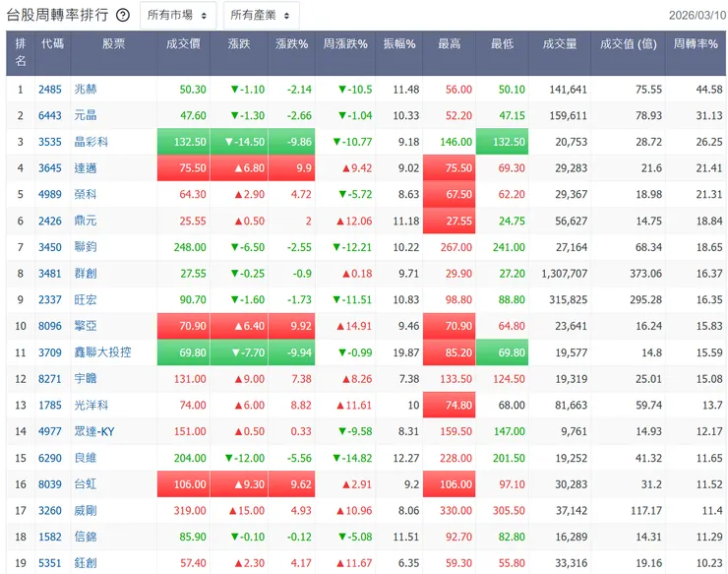Sort by 排名 column header
728x574 pixels.
tap(21, 52)
